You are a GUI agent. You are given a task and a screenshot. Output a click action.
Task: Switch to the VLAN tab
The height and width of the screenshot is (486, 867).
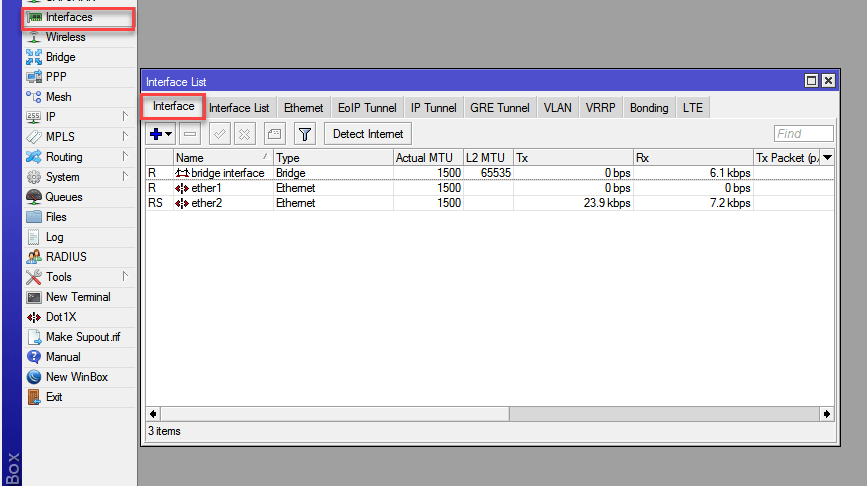pos(558,108)
